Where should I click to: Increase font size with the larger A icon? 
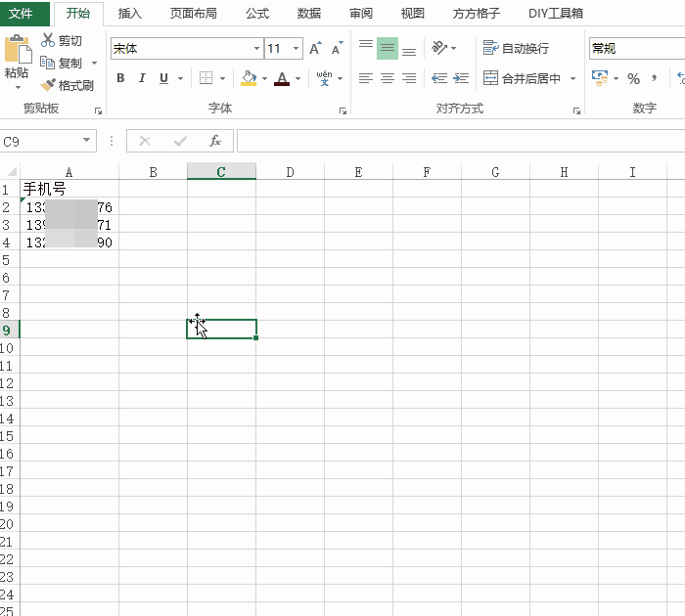(315, 48)
